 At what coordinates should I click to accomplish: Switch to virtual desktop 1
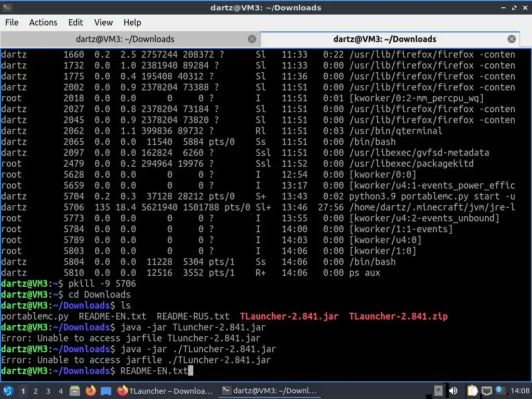point(23,391)
